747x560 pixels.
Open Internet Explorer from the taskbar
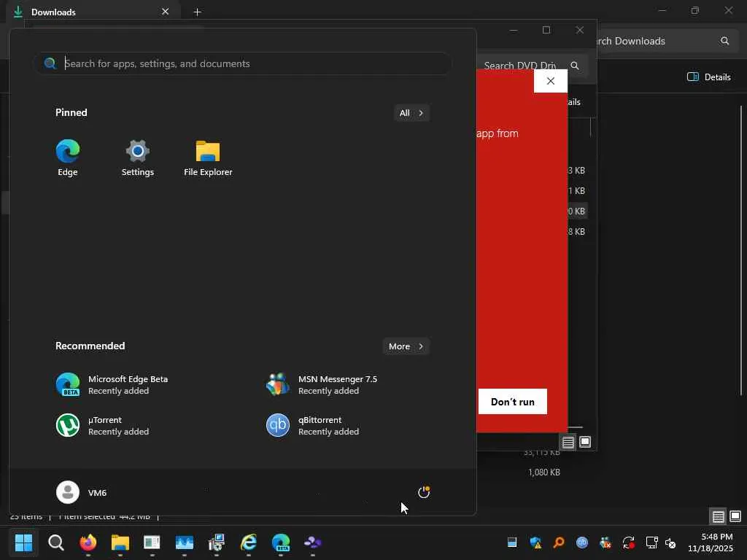(249, 542)
